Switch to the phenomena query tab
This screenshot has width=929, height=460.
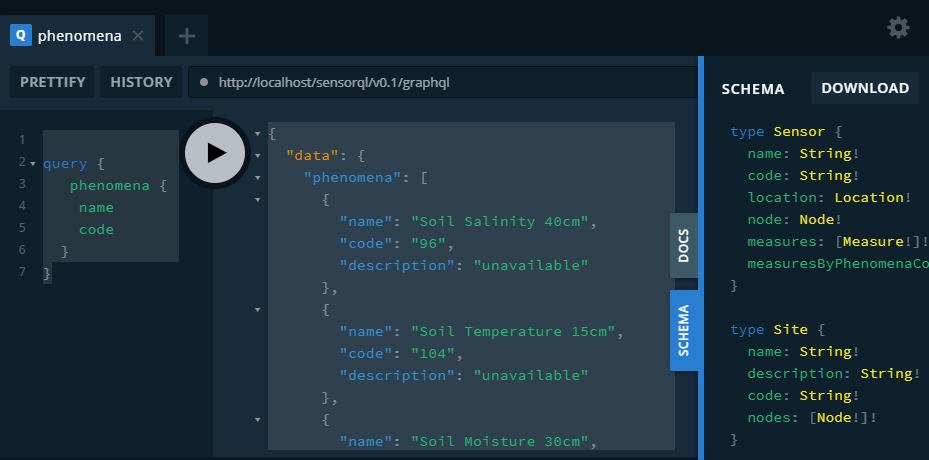pos(79,36)
